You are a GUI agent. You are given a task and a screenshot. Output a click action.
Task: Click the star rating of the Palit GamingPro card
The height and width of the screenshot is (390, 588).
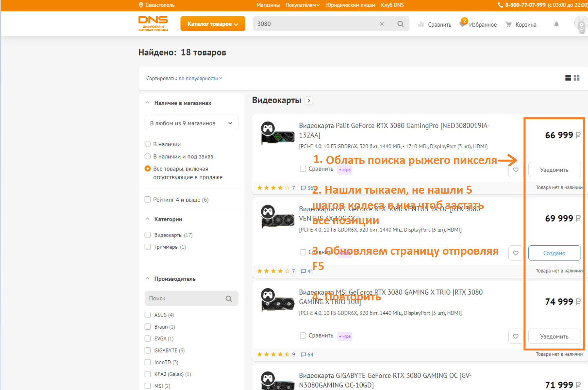273,188
